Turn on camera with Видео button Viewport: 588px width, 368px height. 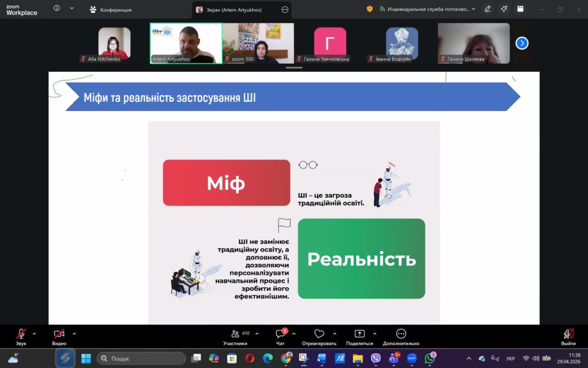coord(59,334)
